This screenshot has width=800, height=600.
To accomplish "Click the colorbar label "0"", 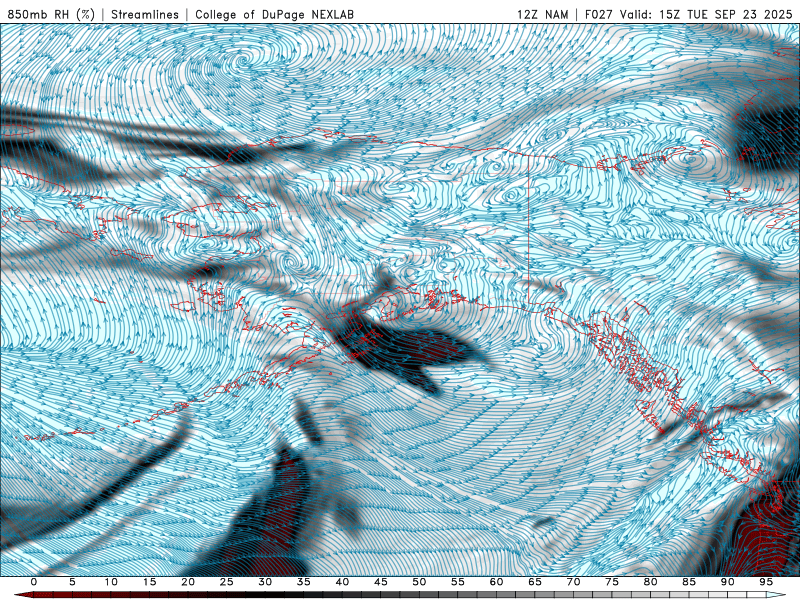I will click(x=34, y=582).
